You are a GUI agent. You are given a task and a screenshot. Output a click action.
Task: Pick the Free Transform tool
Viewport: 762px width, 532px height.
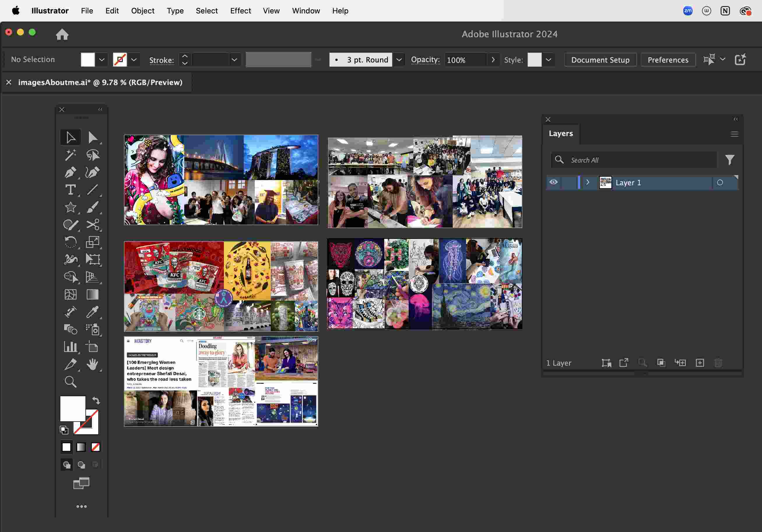pos(93,259)
